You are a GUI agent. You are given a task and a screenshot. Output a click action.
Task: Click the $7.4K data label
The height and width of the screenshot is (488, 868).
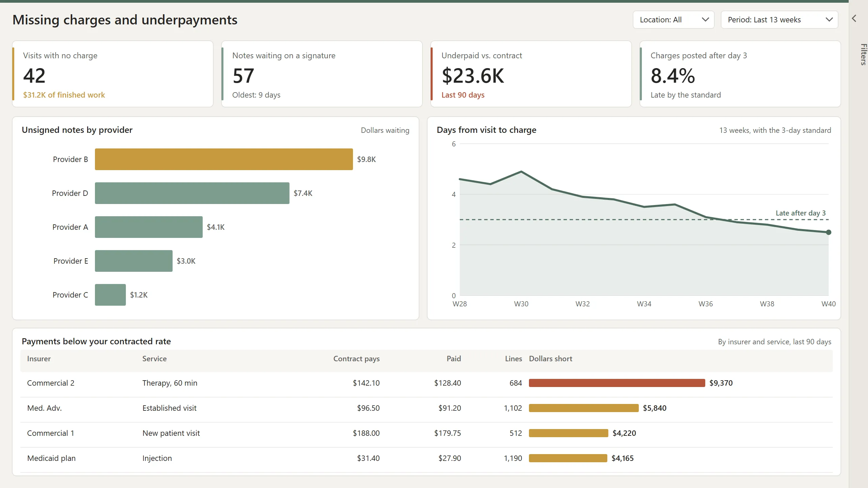pos(303,193)
